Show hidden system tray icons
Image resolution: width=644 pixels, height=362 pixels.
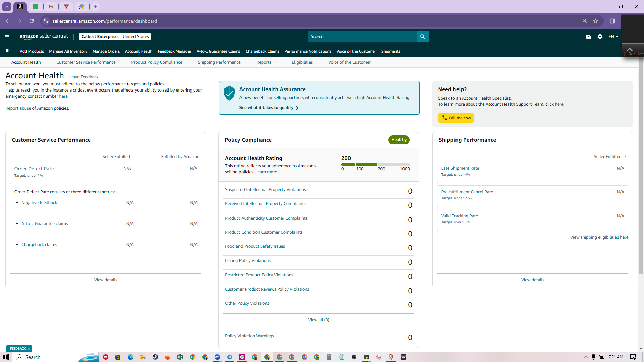(586, 357)
